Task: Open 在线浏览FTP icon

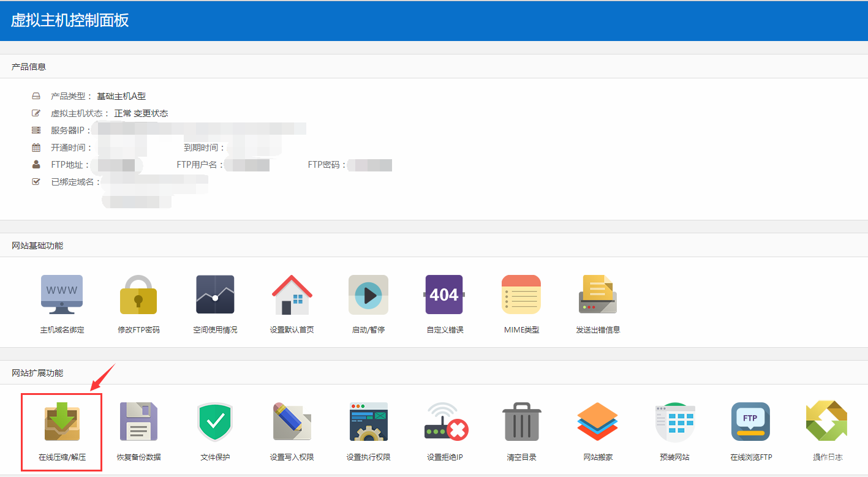Action: tap(750, 422)
